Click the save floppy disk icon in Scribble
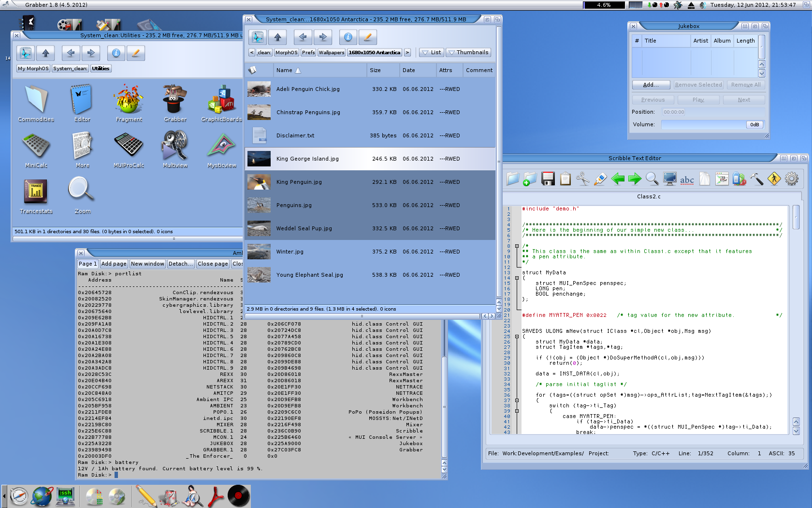Viewport: 812px width, 508px height. point(548,179)
